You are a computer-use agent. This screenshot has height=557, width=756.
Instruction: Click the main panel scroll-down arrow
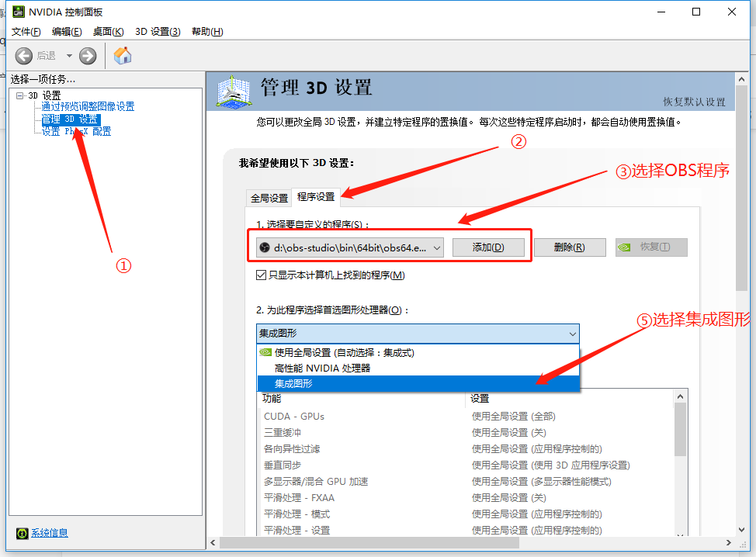point(741,530)
